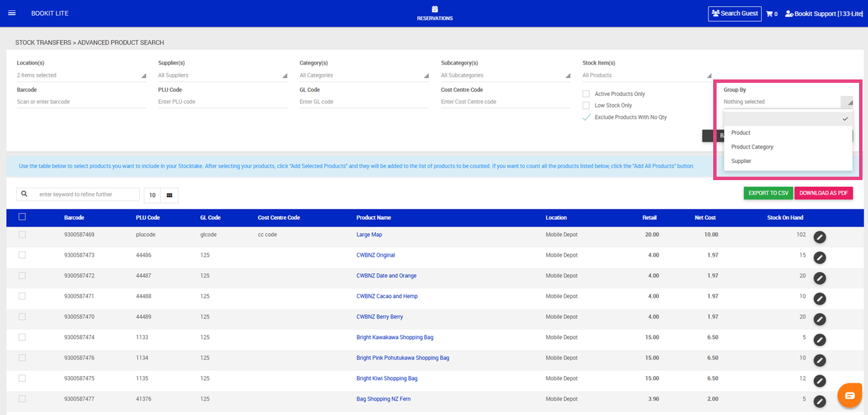868x415 pixels.
Task: Choose Product Category in Group By list
Action: pos(788,147)
